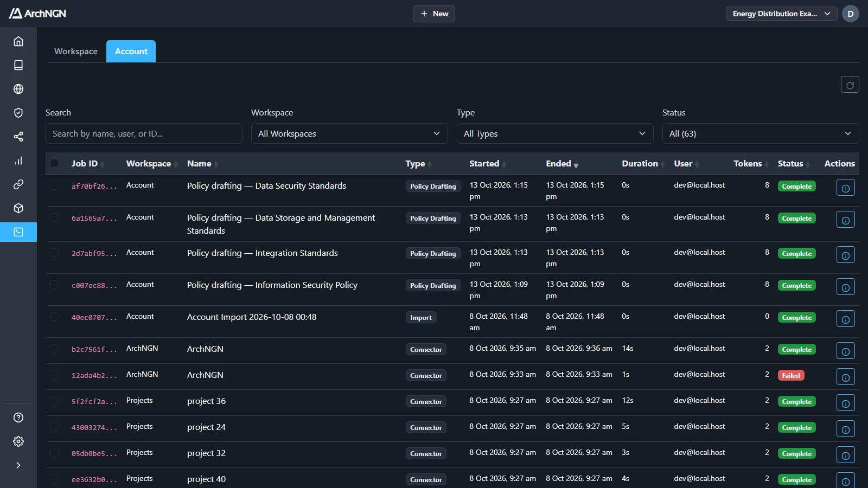Open the link chain sidebar icon
Screen dimensions: 868x488
pyautogui.click(x=18, y=184)
